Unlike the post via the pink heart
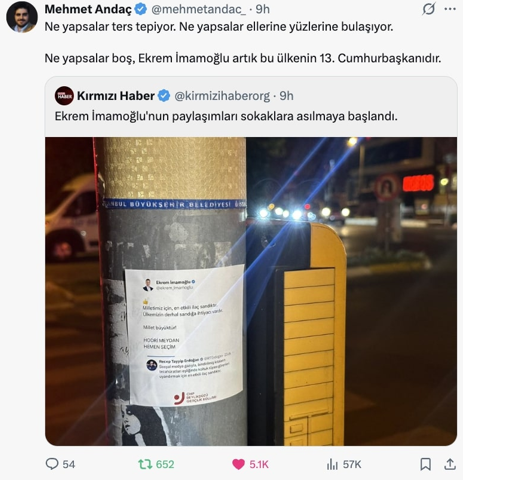Screen dimensions: 513x488 pyautogui.click(x=238, y=464)
